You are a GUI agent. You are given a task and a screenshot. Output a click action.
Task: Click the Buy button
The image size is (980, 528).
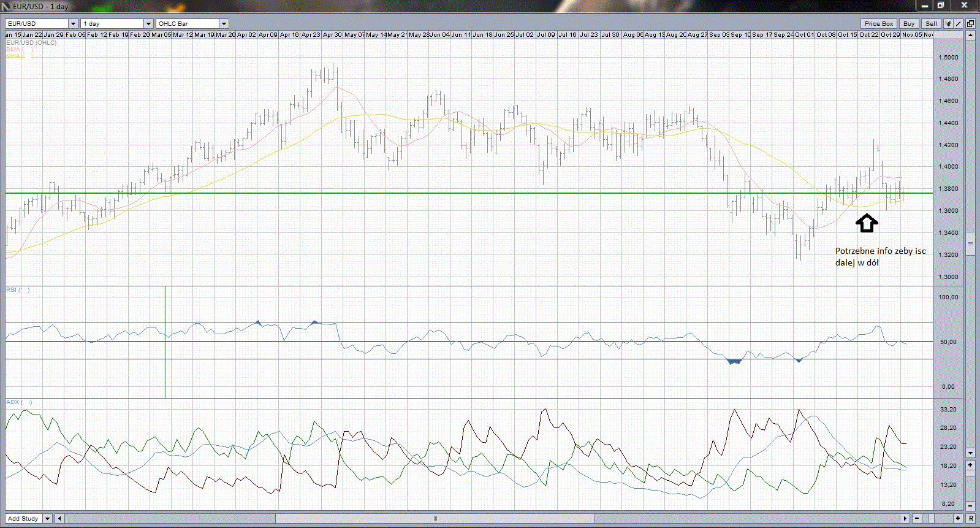(x=909, y=24)
